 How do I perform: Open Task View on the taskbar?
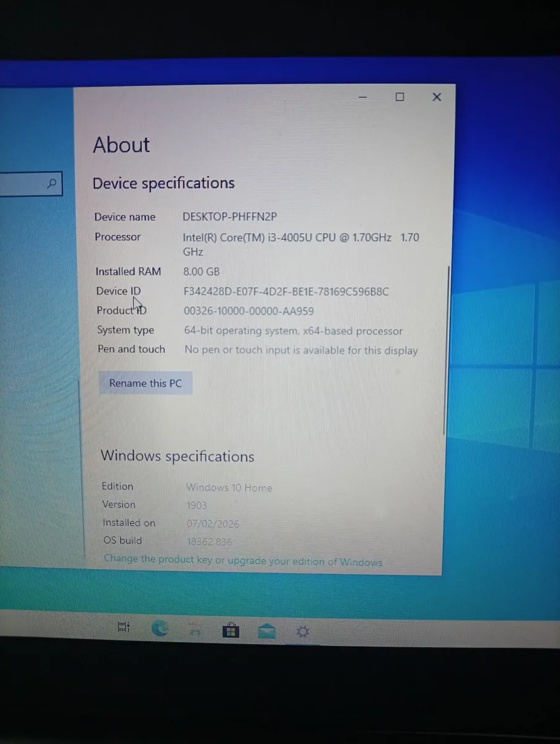coord(123,627)
